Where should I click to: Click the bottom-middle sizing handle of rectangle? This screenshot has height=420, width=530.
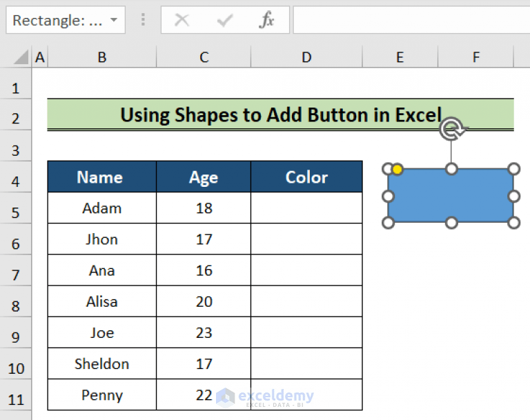point(451,223)
